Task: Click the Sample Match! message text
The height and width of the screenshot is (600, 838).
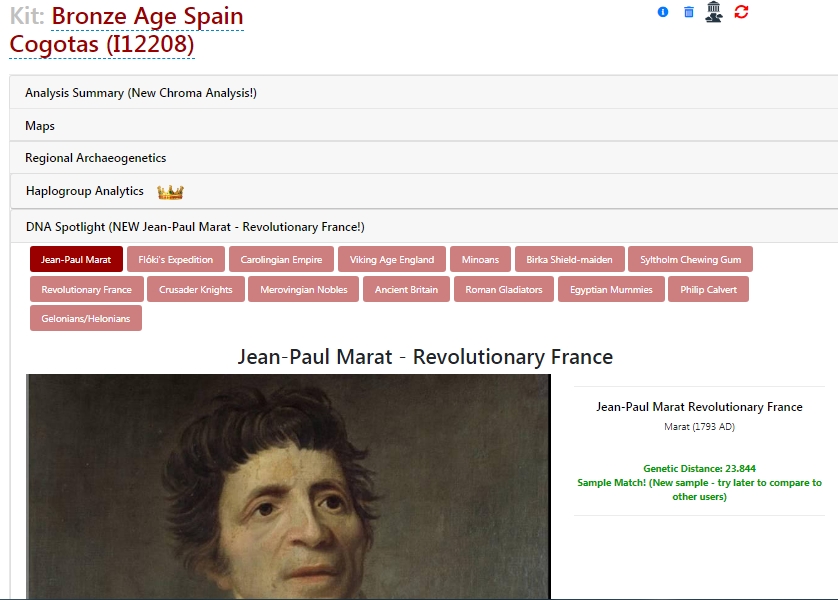Action: pyautogui.click(x=699, y=489)
